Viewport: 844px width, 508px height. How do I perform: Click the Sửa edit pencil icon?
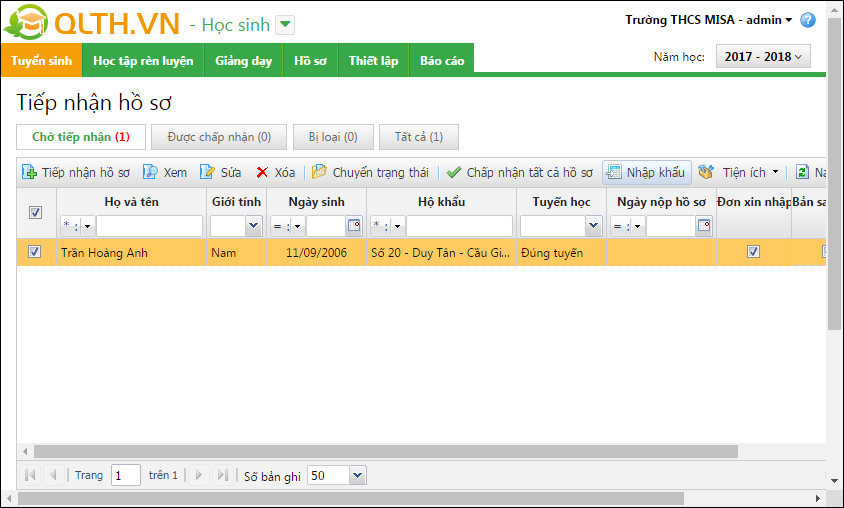point(207,172)
